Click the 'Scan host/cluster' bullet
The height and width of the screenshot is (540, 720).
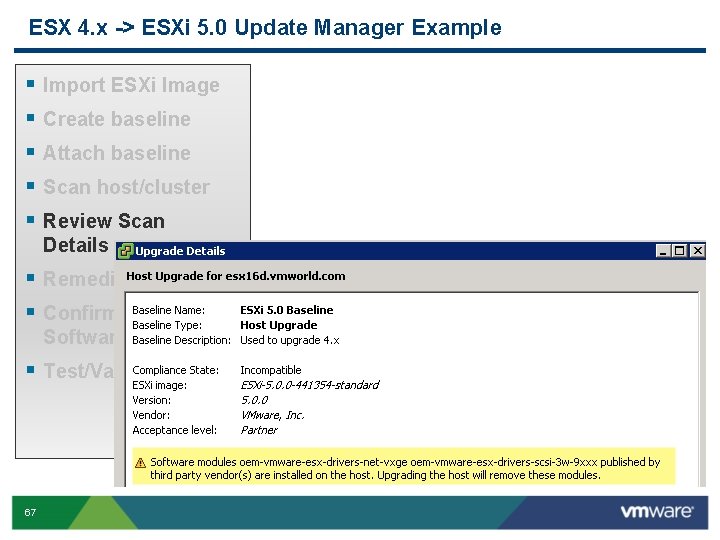click(126, 187)
